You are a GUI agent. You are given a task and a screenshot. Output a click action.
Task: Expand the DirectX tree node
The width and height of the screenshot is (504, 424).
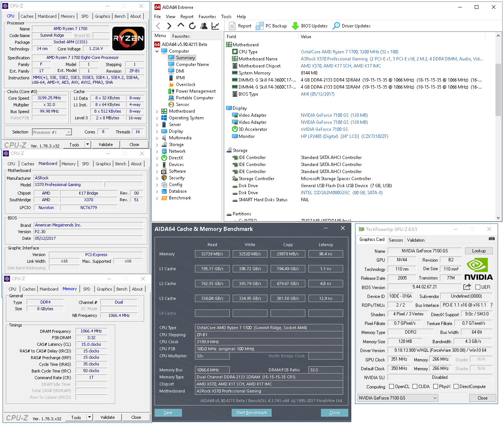coord(157,158)
